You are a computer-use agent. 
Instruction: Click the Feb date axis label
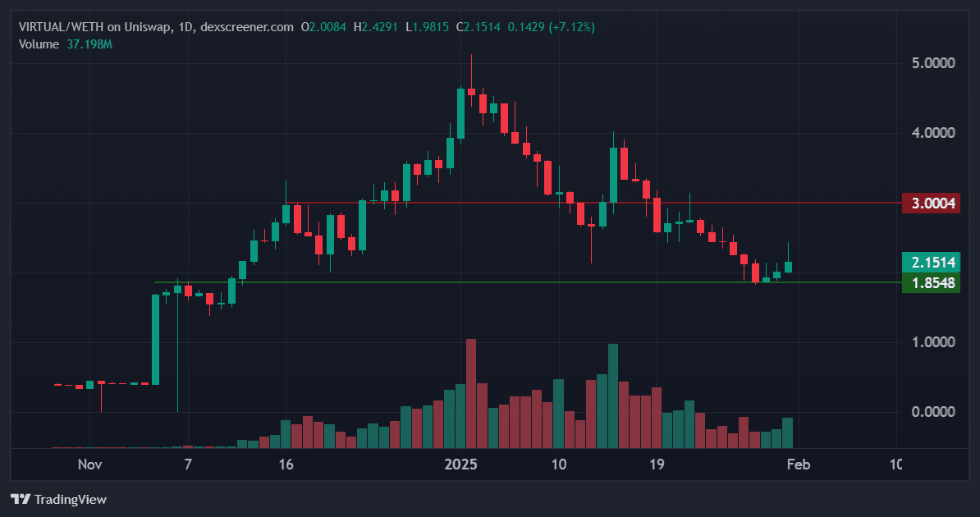pos(798,464)
